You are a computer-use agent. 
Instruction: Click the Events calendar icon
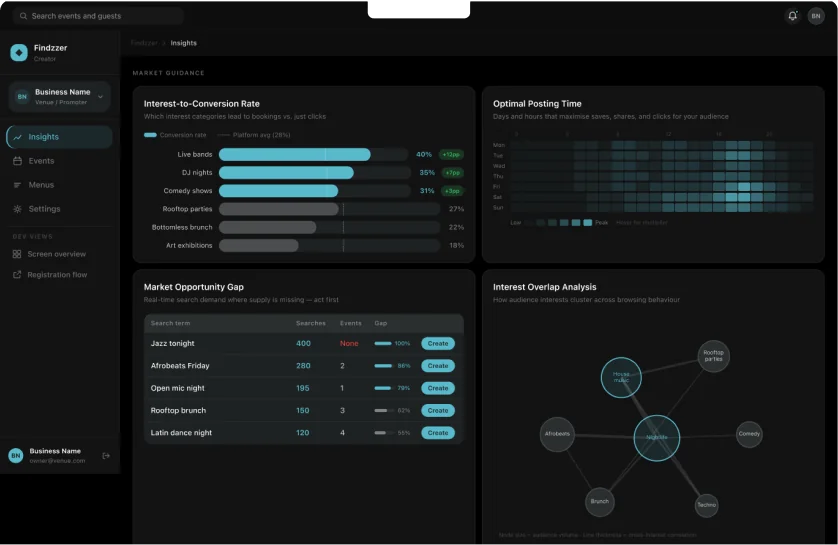point(18,161)
